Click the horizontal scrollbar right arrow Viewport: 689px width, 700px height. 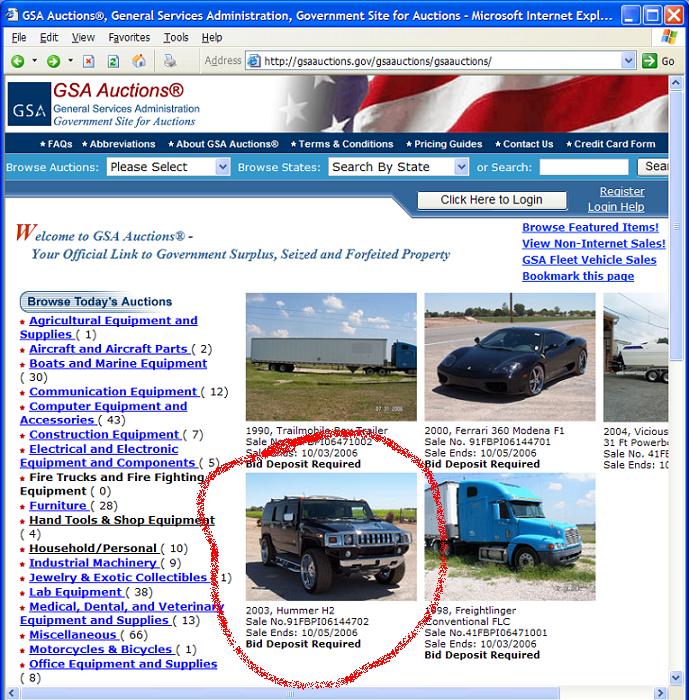660,693
